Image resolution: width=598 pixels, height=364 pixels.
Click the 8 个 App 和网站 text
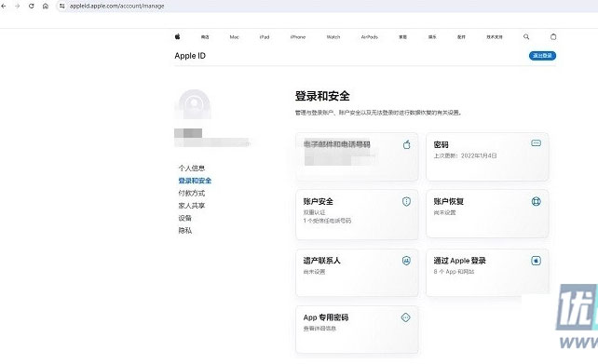454,272
